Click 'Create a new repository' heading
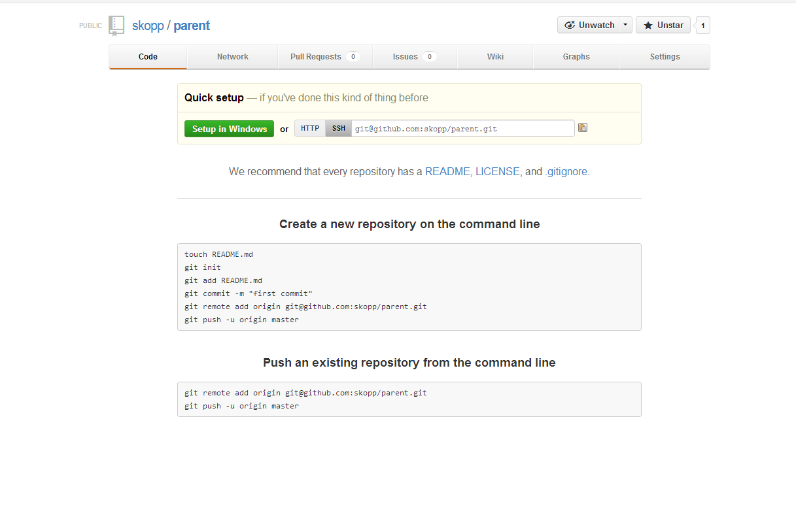The image size is (796, 532). click(409, 224)
